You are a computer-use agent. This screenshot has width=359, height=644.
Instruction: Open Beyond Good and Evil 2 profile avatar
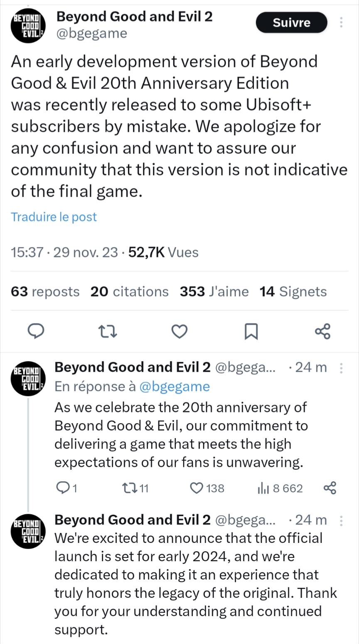pos(27,25)
